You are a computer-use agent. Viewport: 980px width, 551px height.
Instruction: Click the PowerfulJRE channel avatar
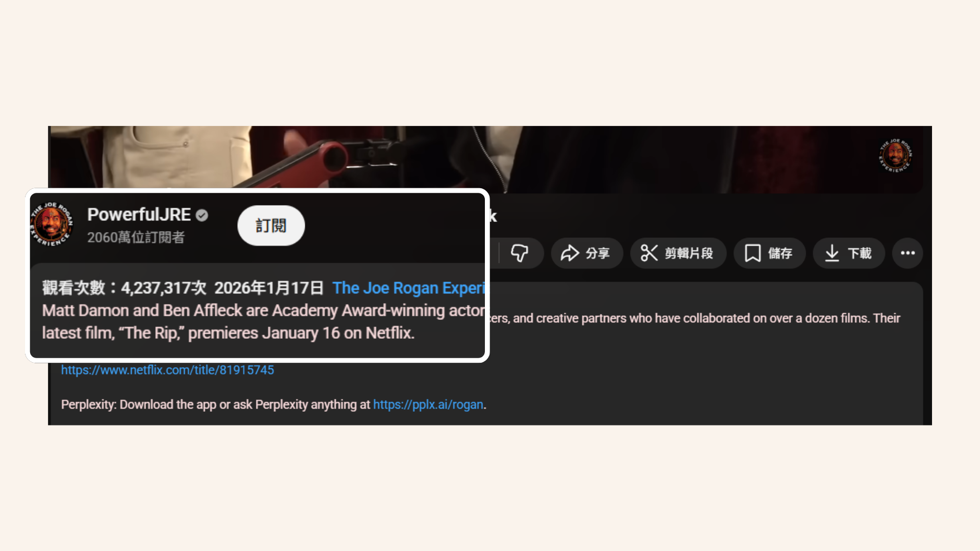(x=52, y=224)
